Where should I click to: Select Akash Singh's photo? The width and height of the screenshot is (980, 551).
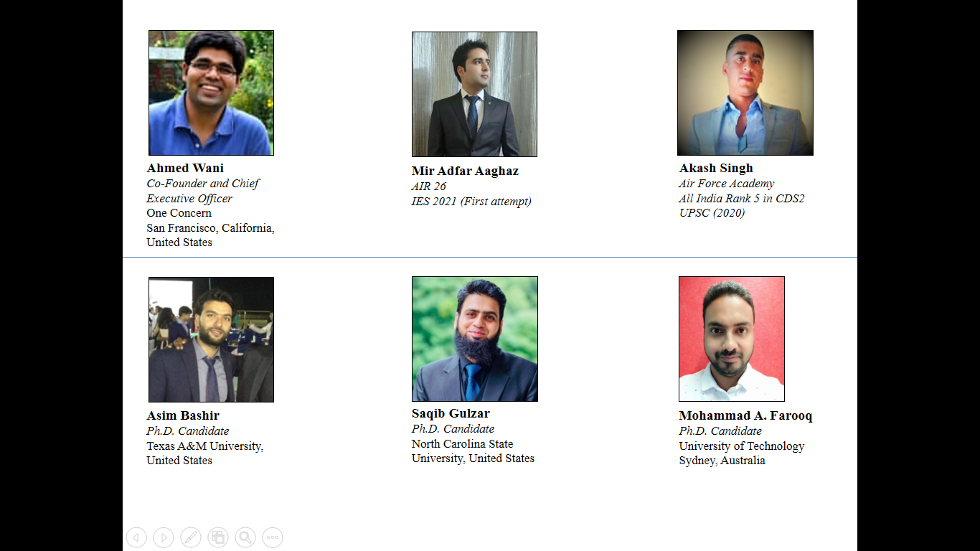click(745, 93)
